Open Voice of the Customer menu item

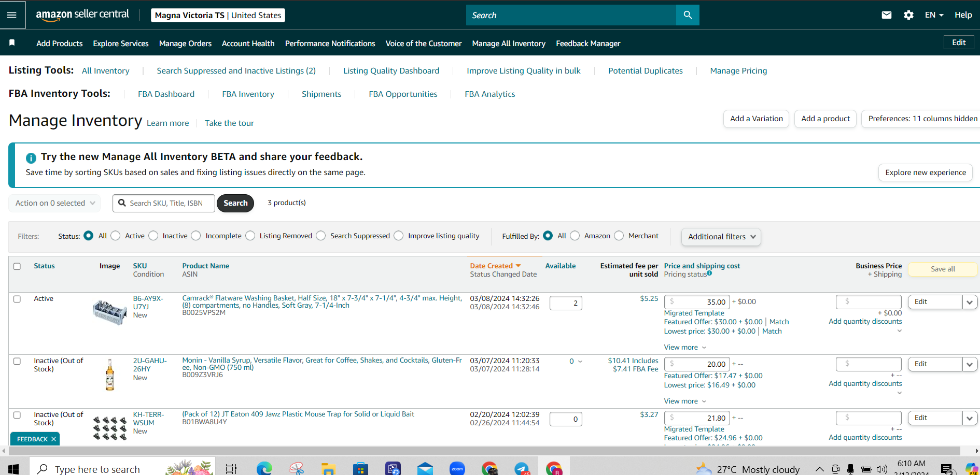click(424, 44)
